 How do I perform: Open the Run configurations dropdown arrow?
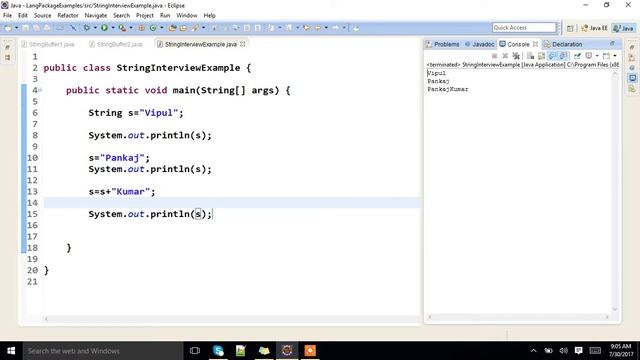pos(113,28)
